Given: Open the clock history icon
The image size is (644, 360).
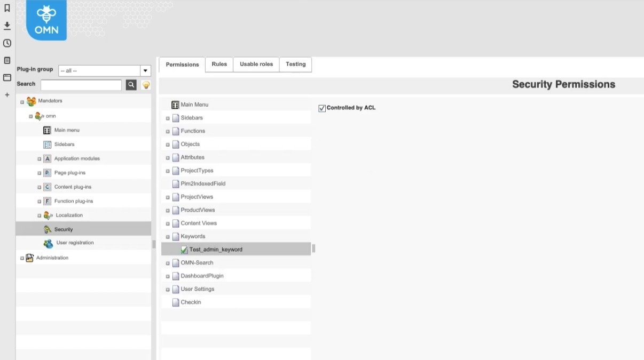Looking at the screenshot, I should tap(7, 43).
